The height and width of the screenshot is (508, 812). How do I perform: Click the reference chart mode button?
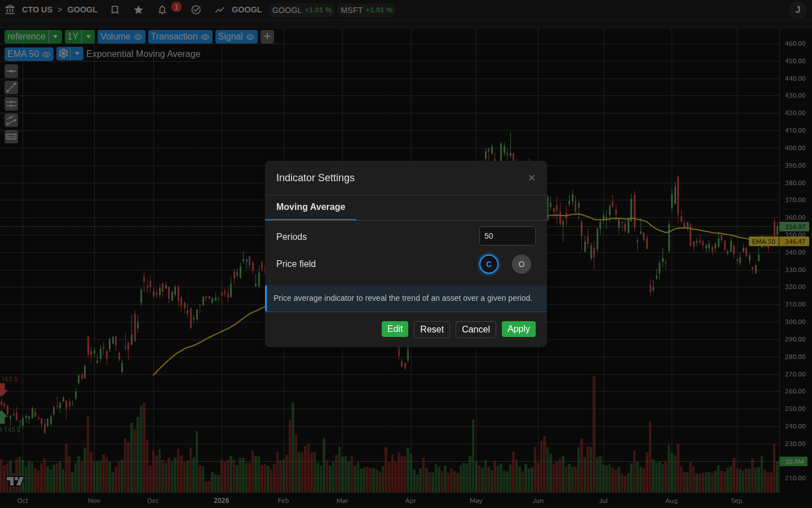click(x=27, y=37)
